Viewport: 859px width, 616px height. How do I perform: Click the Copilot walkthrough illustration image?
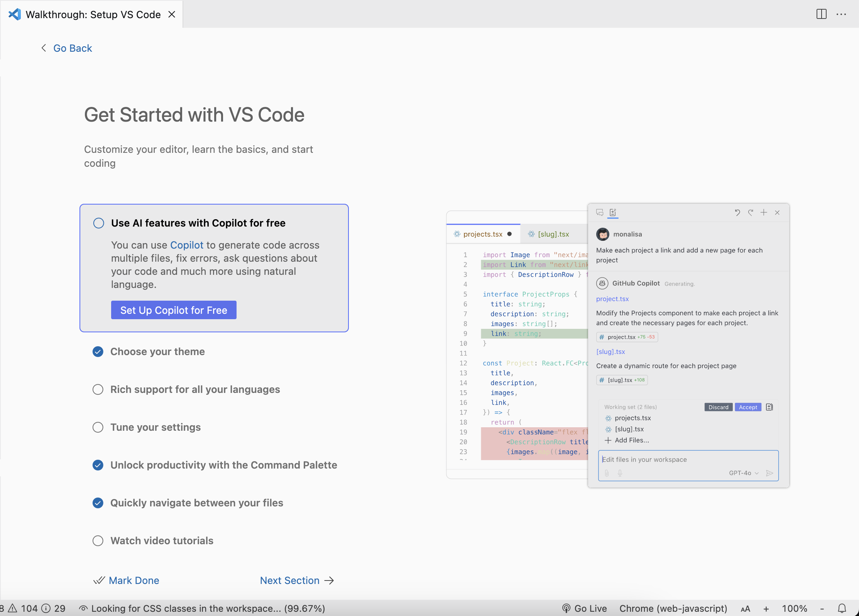[x=618, y=345]
